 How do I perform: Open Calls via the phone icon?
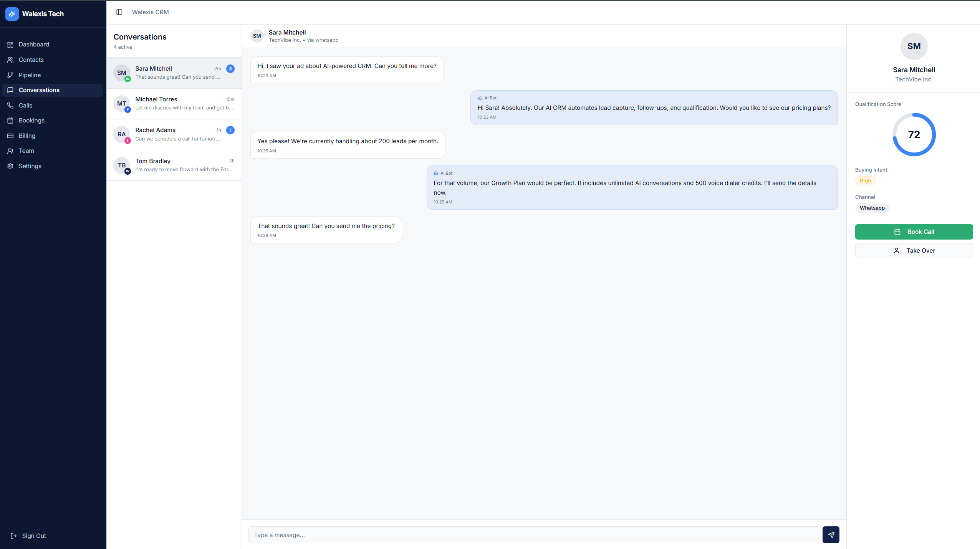[x=10, y=105]
